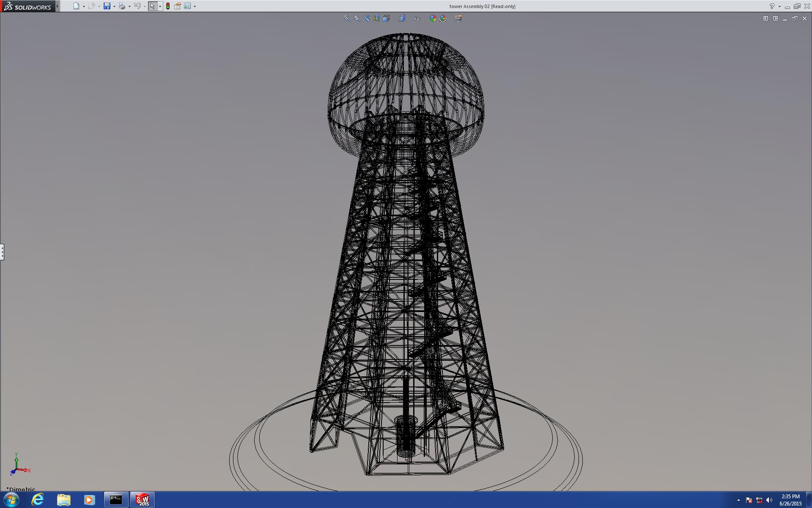Expand the New document dropdown arrow
Image resolution: width=812 pixels, height=508 pixels.
click(x=84, y=6)
